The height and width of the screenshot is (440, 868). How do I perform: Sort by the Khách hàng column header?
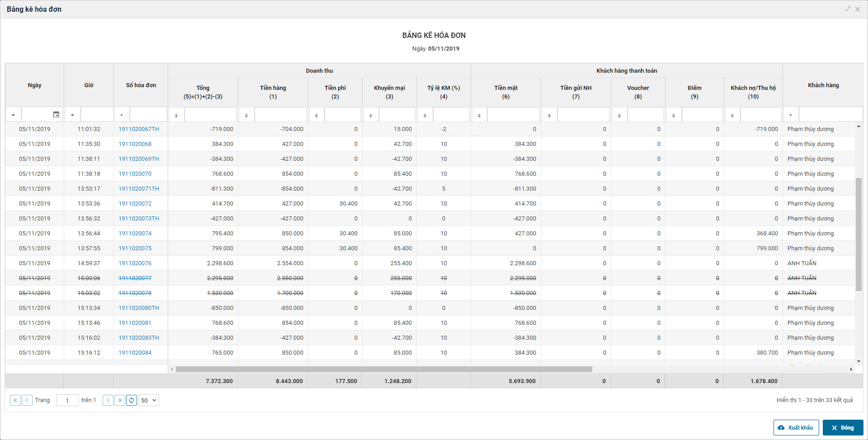click(x=823, y=85)
